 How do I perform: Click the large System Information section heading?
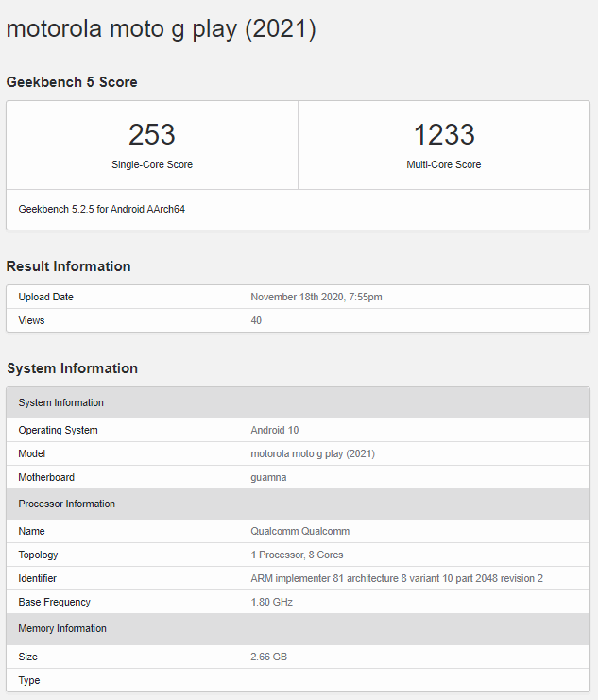pyautogui.click(x=73, y=368)
